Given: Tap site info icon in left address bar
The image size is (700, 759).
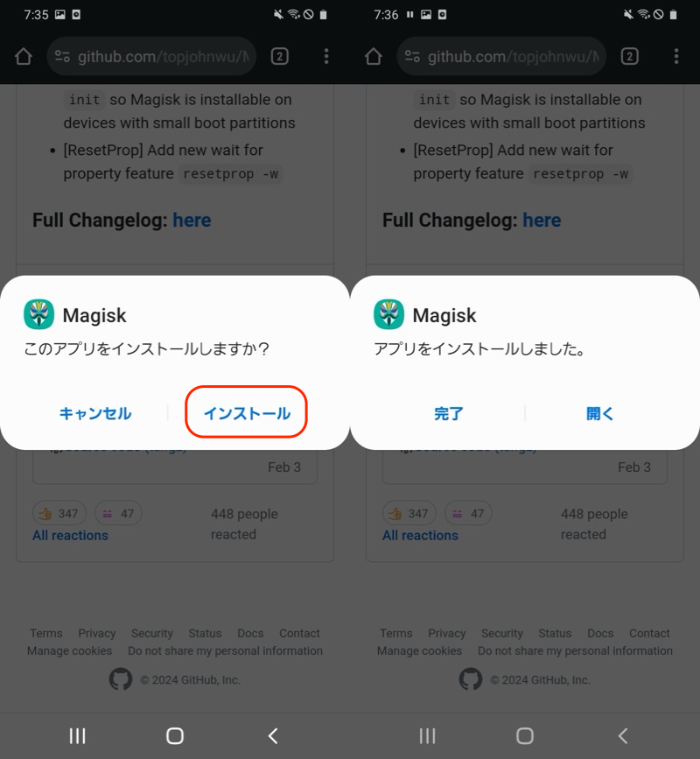Looking at the screenshot, I should (62, 57).
